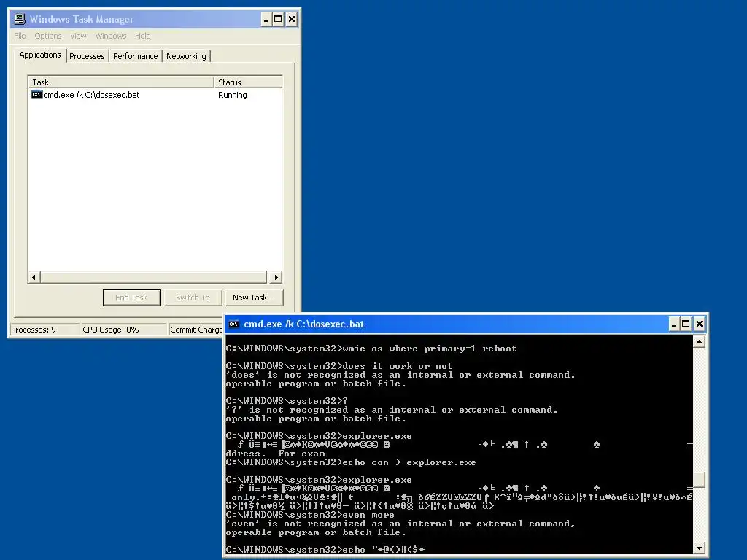Close the cmd.exe window
This screenshot has height=560, width=747.
tap(699, 324)
